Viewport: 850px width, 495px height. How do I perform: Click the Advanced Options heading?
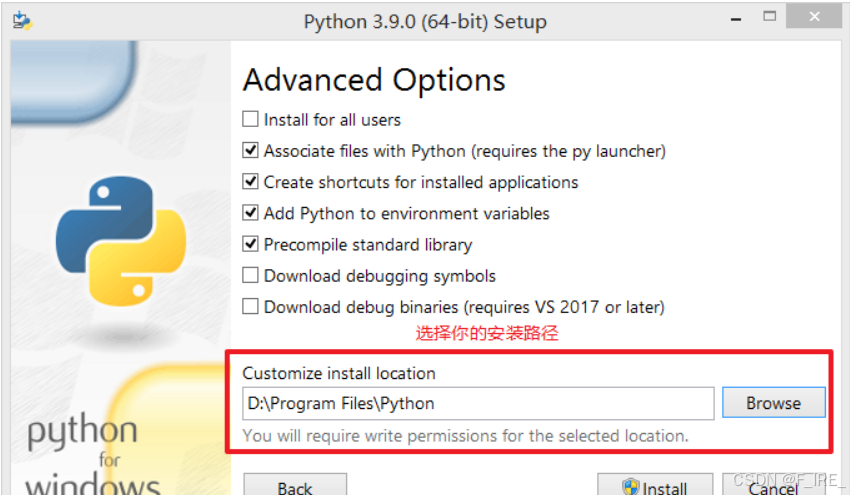click(374, 80)
